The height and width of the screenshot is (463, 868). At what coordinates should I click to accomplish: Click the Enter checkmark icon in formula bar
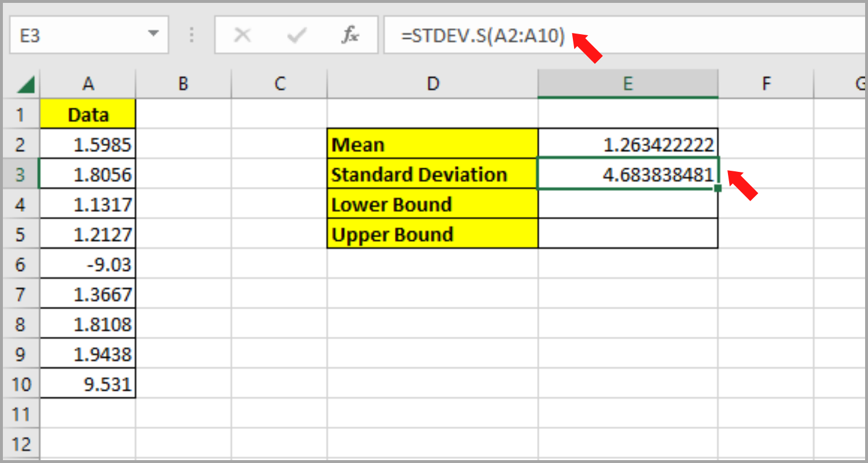click(296, 35)
